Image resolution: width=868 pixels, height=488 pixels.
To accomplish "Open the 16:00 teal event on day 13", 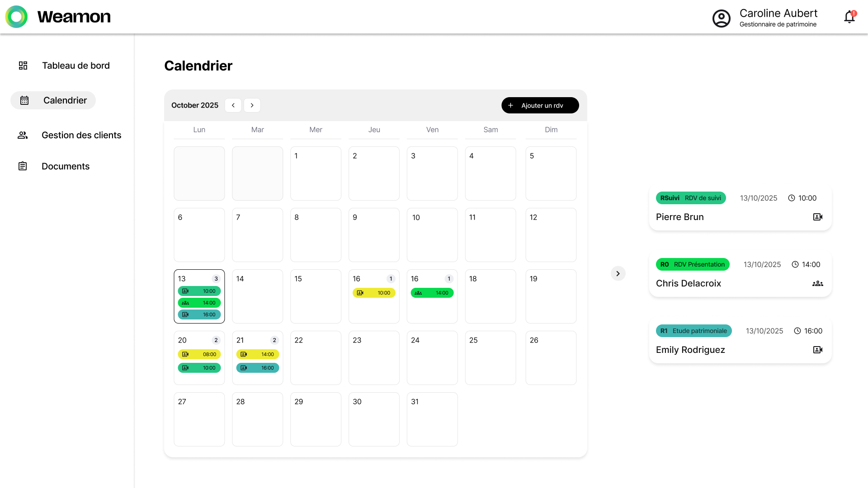I will tap(199, 314).
